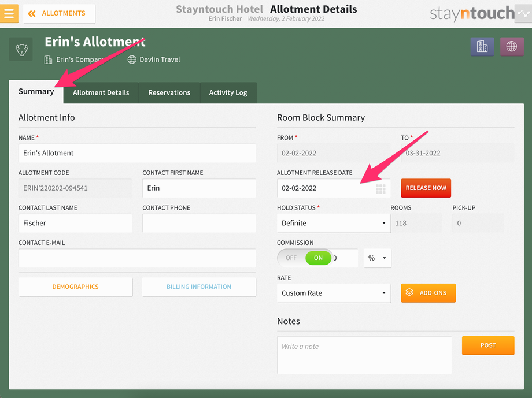This screenshot has height=398, width=532.
Task: Switch to the Allotment Details tab
Action: pyautogui.click(x=101, y=92)
